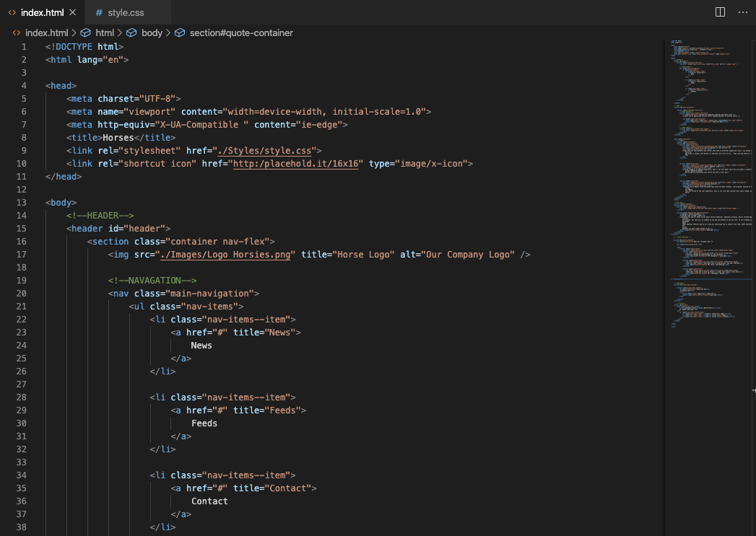
Task: Click the cube icon before section#quote-container
Action: coord(179,32)
